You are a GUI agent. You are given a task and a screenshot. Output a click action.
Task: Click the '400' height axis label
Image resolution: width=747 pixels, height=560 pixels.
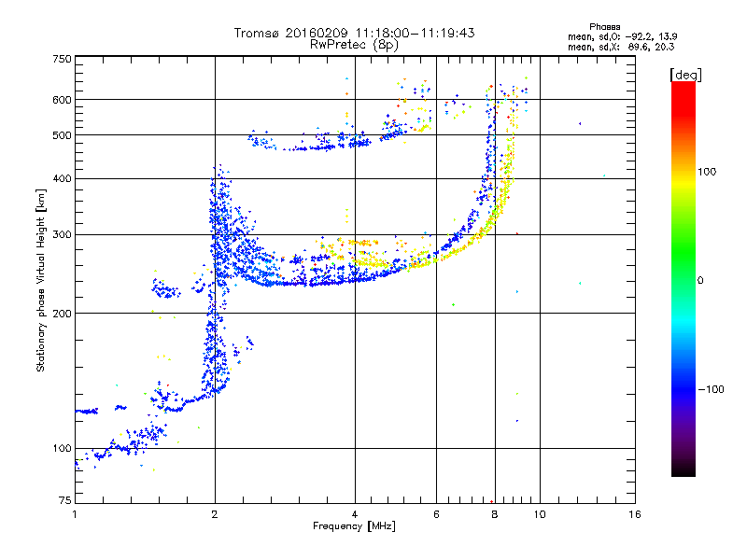[x=62, y=179]
